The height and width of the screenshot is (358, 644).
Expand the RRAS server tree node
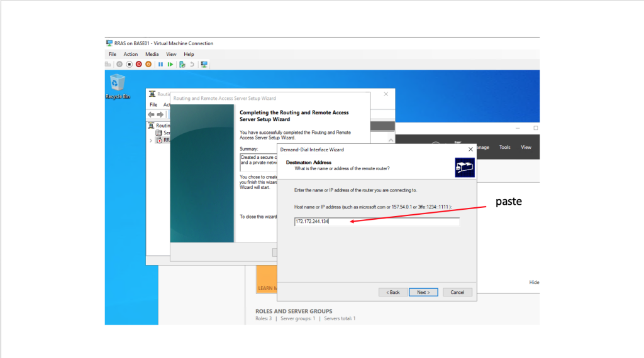tap(150, 140)
